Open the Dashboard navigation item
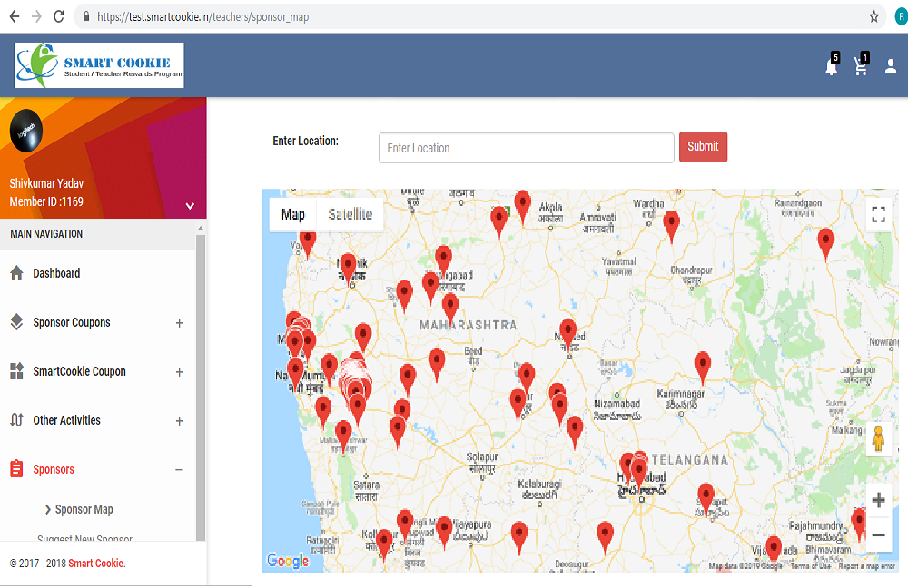 (x=56, y=273)
